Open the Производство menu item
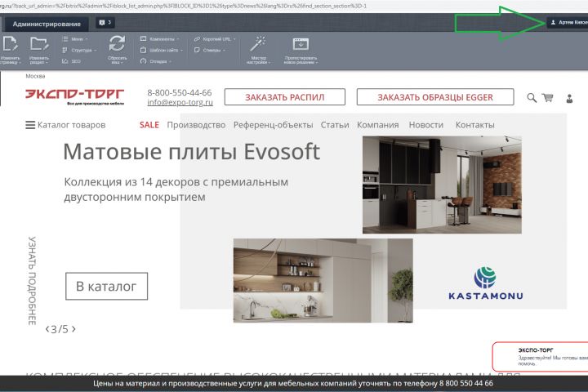 tap(196, 125)
